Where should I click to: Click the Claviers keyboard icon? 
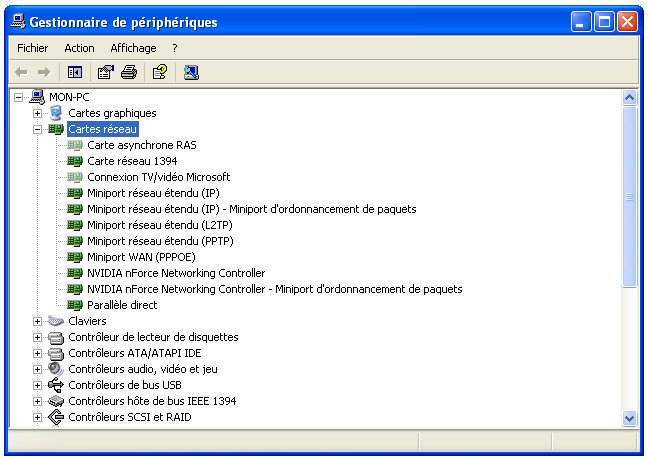(x=56, y=321)
